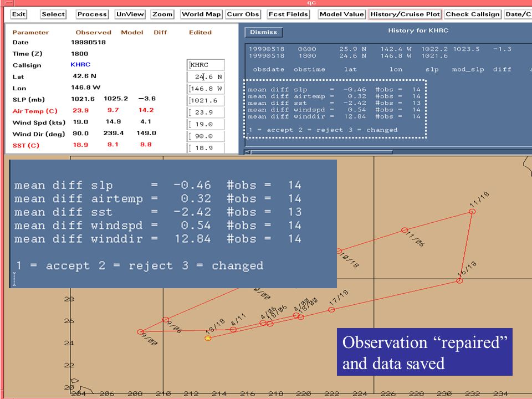Click the enlarged 'mean diff winddir' line
532x399 pixels.
(158, 239)
